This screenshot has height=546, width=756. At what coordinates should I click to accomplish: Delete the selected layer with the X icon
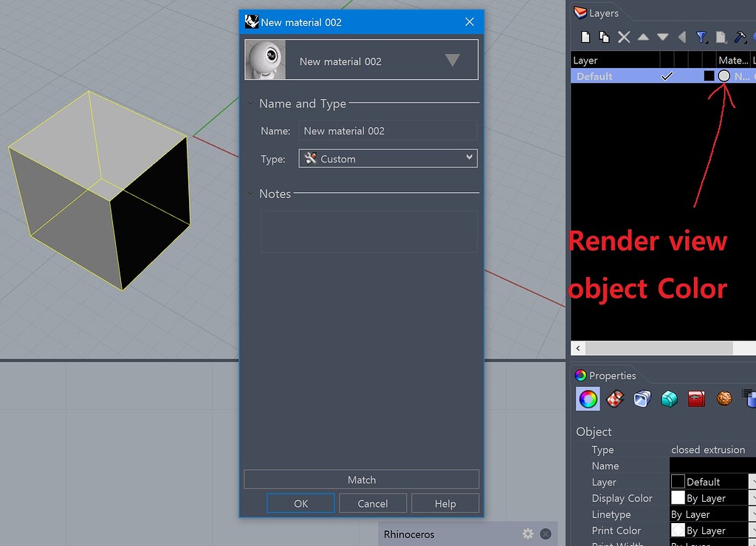[x=625, y=36]
